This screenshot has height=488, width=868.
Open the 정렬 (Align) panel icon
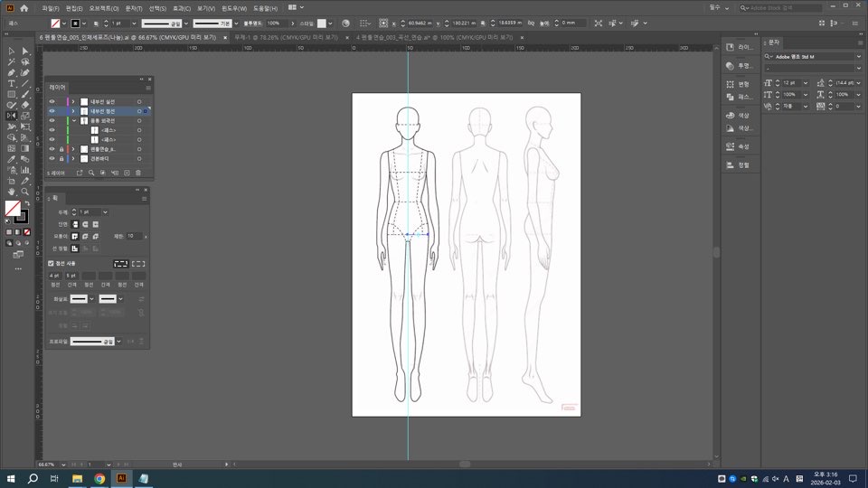pyautogui.click(x=739, y=165)
